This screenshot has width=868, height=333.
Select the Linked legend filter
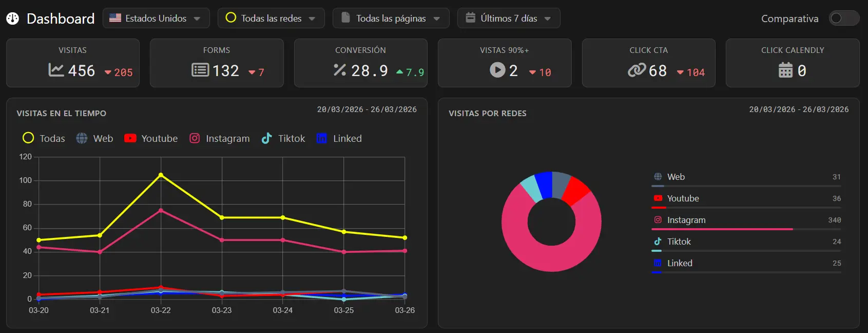pyautogui.click(x=339, y=138)
